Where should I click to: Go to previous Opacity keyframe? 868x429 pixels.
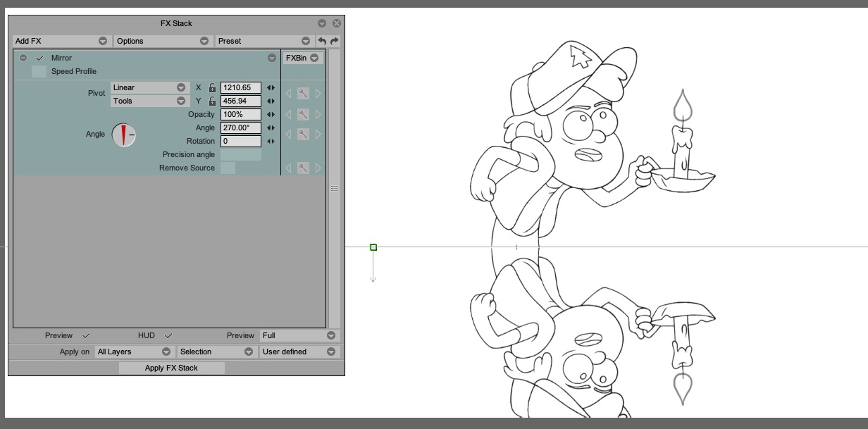click(x=288, y=114)
